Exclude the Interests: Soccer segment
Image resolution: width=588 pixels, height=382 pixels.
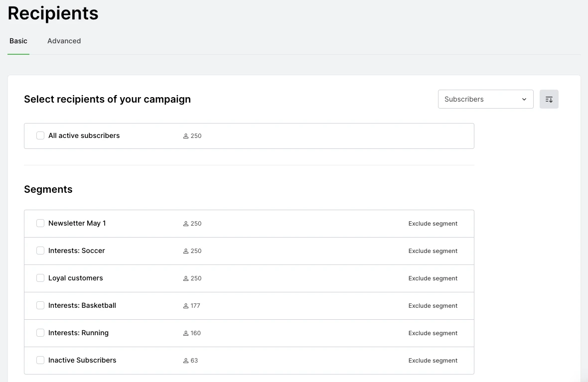point(433,251)
